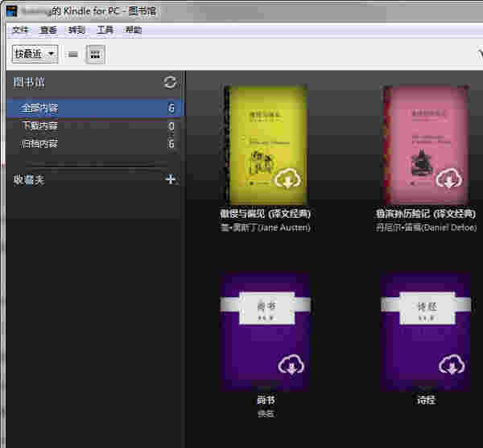The height and width of the screenshot is (448, 483).
Task: Select 全部内容 in library sidebar
Action: (x=40, y=109)
